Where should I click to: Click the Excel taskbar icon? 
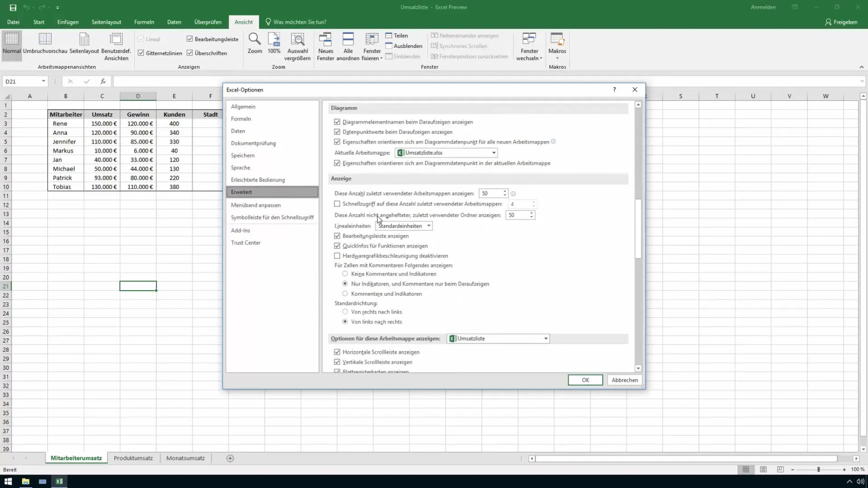click(59, 481)
